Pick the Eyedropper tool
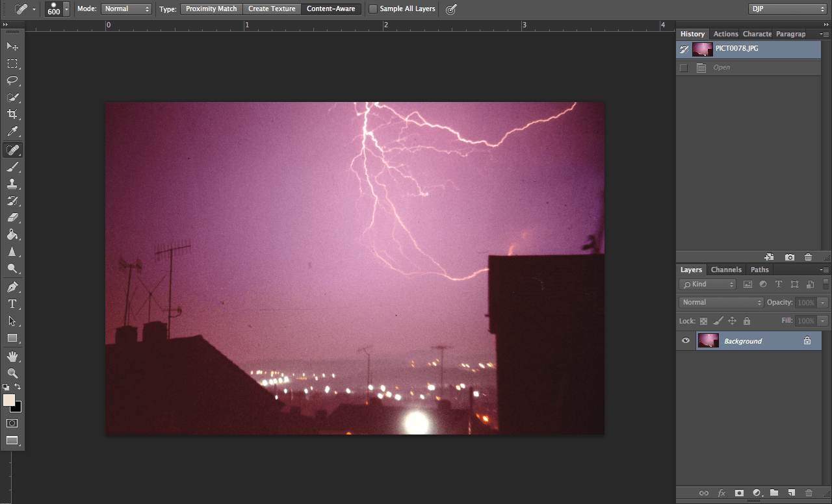 pyautogui.click(x=12, y=131)
